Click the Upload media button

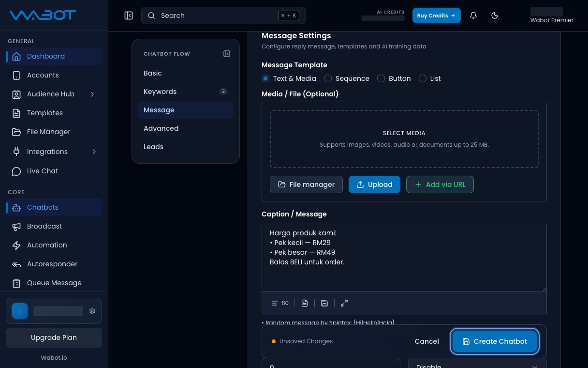click(x=374, y=184)
